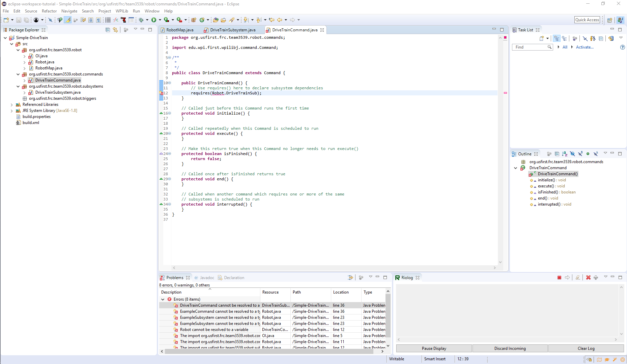Pause Display in the Riolog panel
This screenshot has width=627, height=364.
coord(434,348)
